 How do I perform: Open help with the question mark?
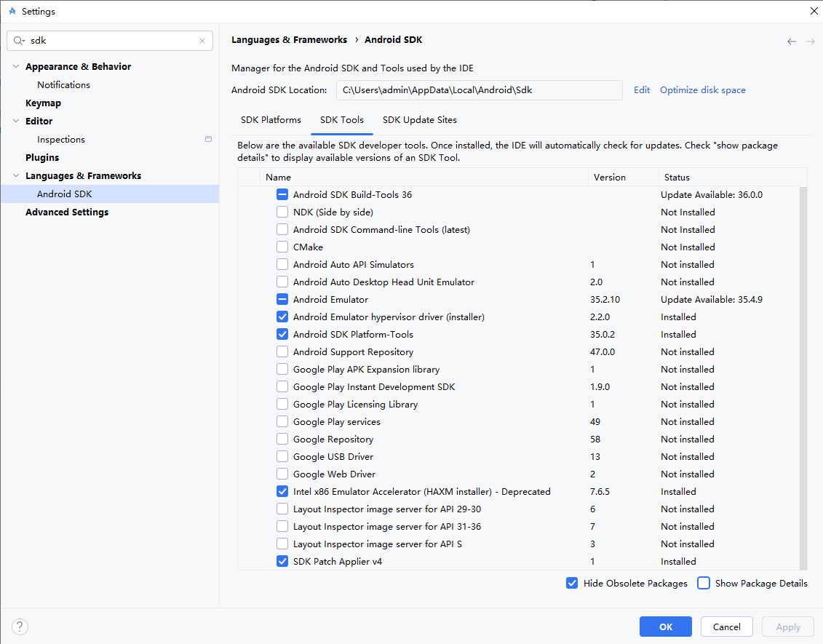pyautogui.click(x=20, y=626)
